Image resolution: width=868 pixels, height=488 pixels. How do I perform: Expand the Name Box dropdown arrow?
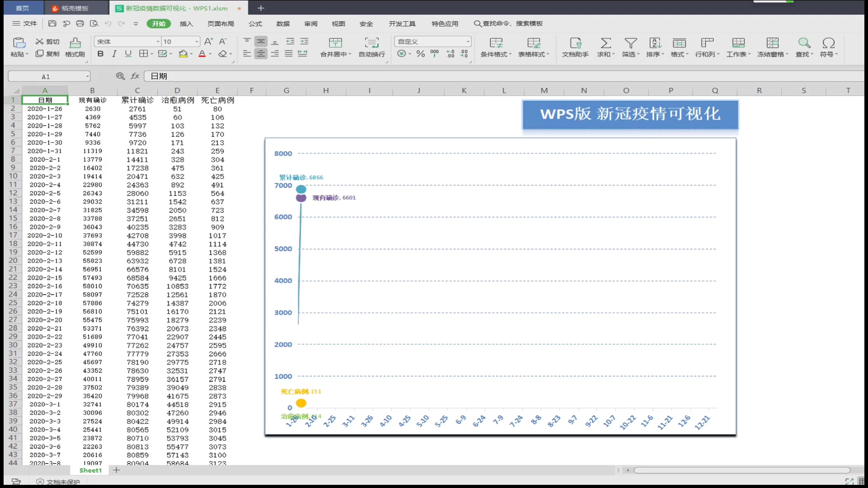(x=87, y=76)
